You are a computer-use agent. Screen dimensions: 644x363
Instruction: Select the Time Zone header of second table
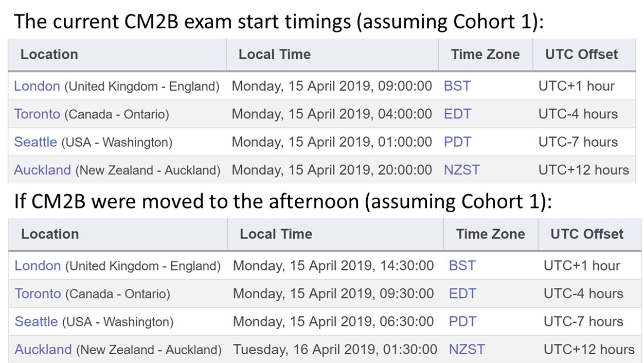click(491, 234)
